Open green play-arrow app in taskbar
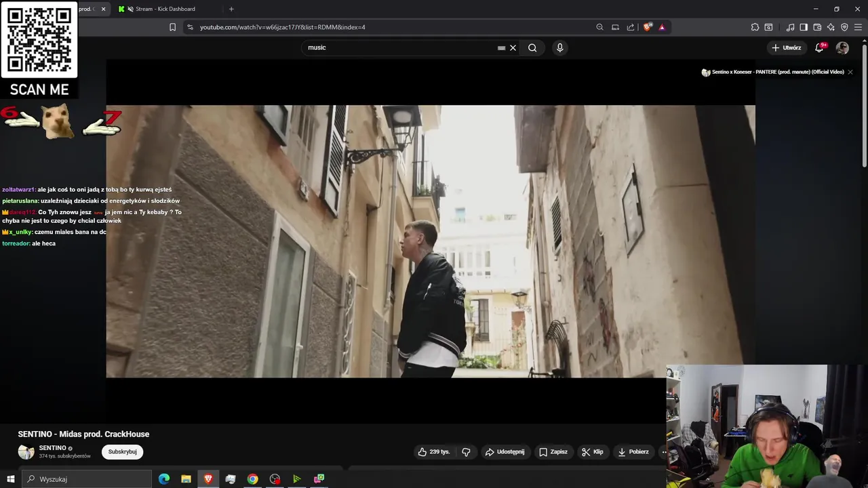This screenshot has width=868, height=488. point(296,479)
